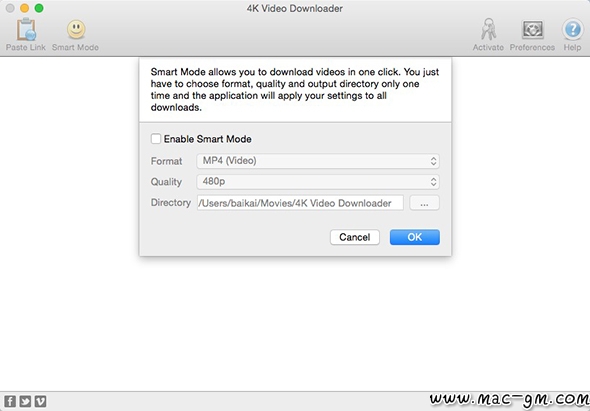
Task: Click the green zoom window button
Action: click(39, 8)
